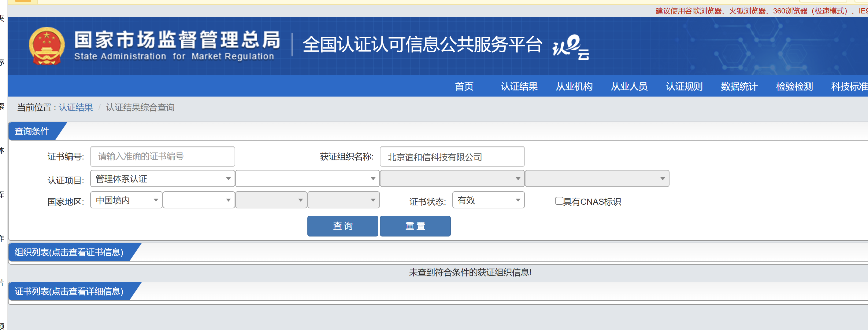This screenshot has width=868, height=330.
Task: Go to the 首页 menu item
Action: [x=464, y=86]
